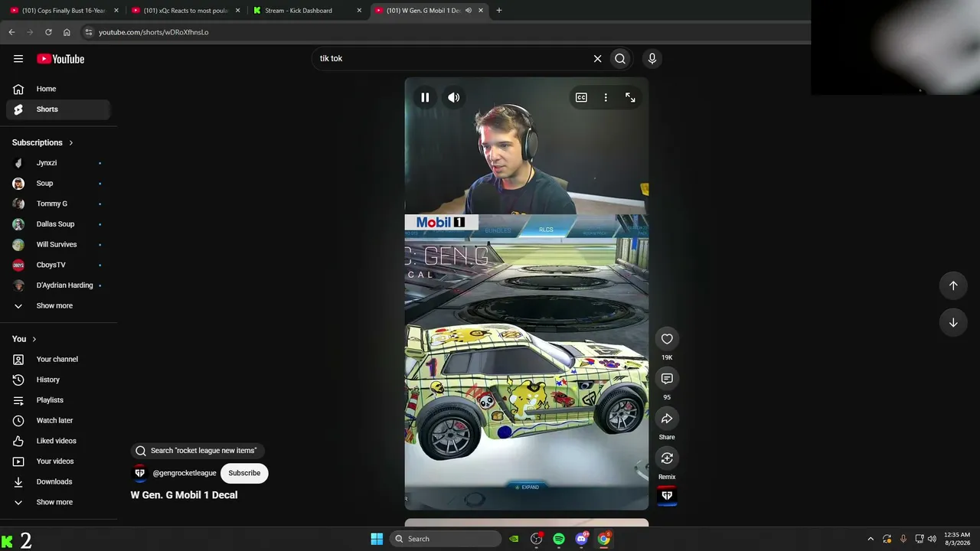Viewport: 980px width, 551px height.
Task: Open NVIDIA app from the taskbar
Action: pyautogui.click(x=514, y=539)
